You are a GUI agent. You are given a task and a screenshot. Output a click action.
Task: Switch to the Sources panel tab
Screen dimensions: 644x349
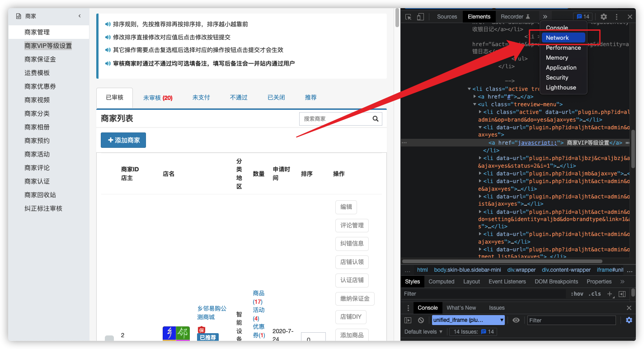[x=447, y=17]
